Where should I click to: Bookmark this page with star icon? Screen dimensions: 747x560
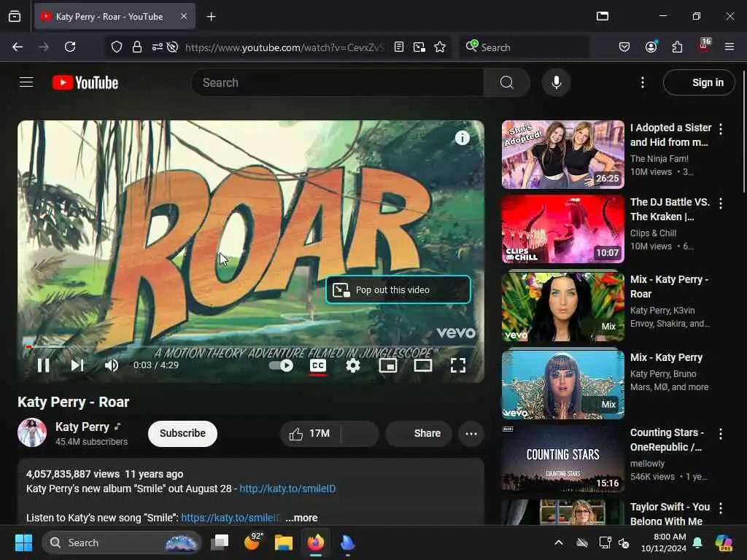pos(440,47)
